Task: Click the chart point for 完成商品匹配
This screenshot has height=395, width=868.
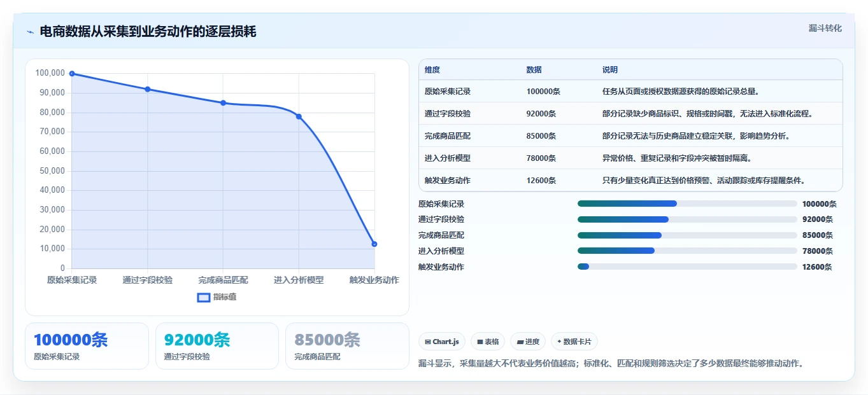Action: tap(223, 102)
